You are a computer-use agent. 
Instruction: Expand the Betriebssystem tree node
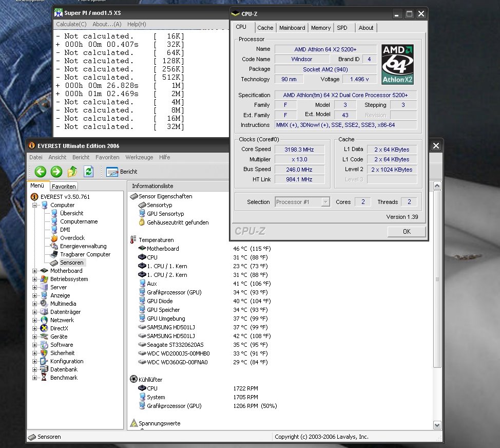point(35,279)
